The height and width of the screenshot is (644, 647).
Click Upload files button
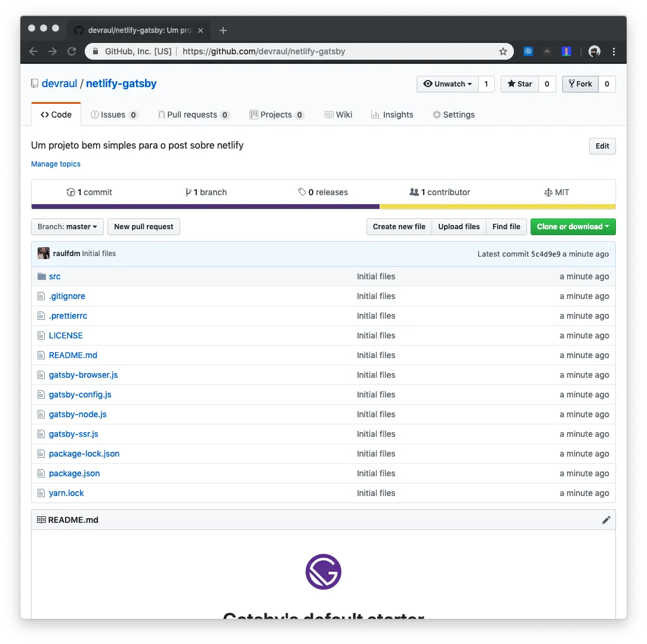point(459,227)
